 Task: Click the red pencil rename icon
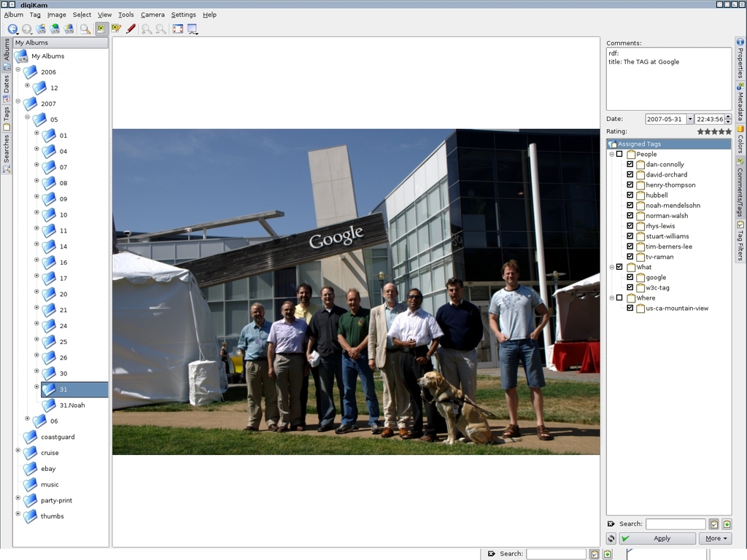(131, 28)
